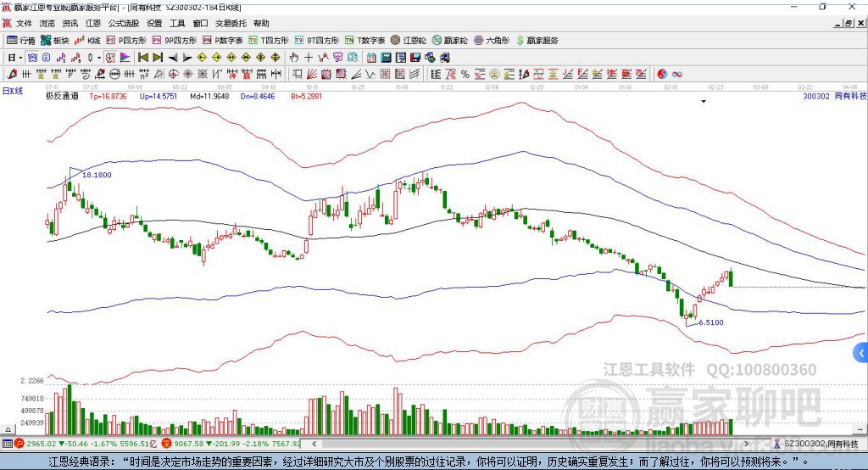868x470 pixels.
Task: Open the 公式选股 menu
Action: tap(124, 23)
